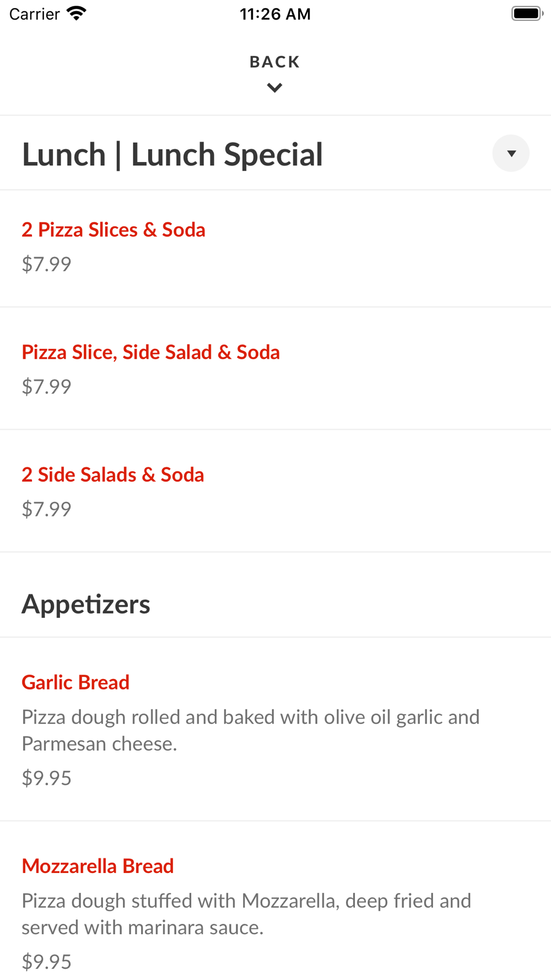Tap the down chevron under BACK
Image resolution: width=551 pixels, height=980 pixels.
click(x=274, y=88)
